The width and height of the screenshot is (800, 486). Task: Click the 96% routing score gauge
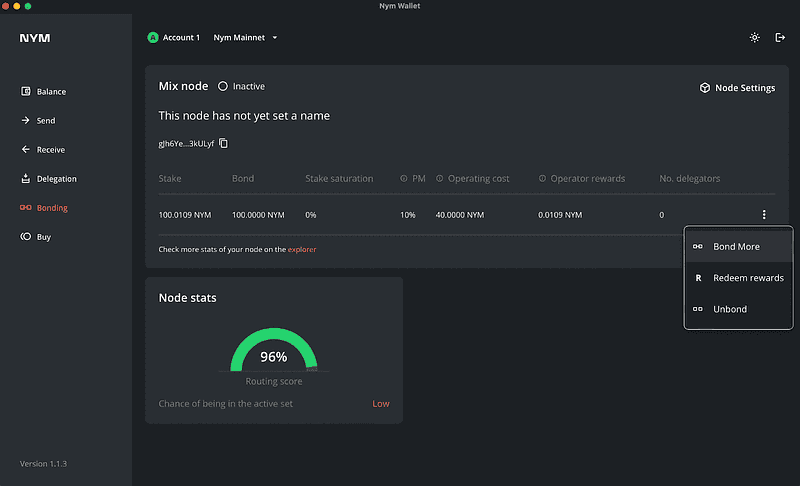coord(273,355)
